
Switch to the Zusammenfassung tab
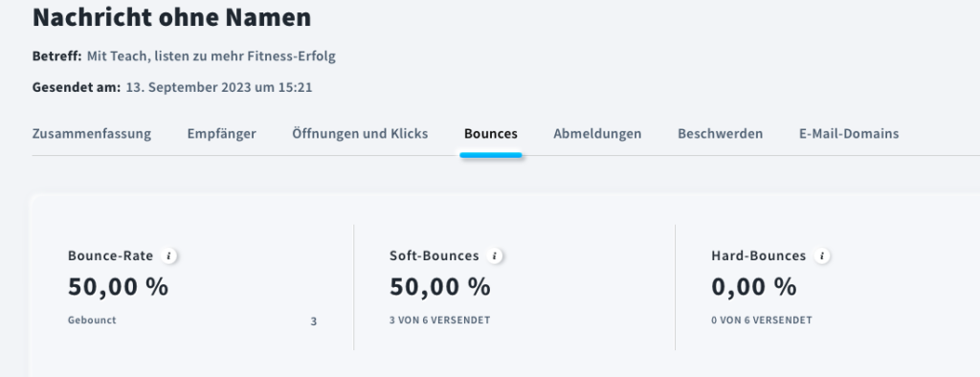coord(92,133)
